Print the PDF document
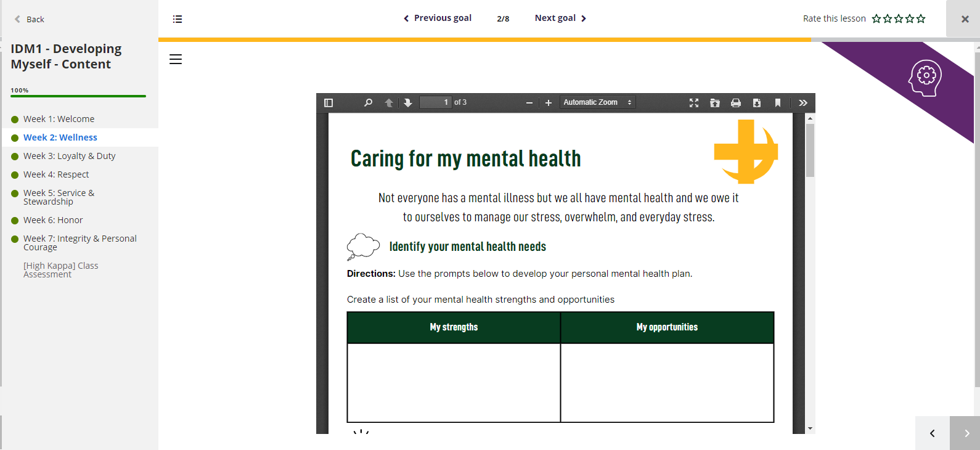This screenshot has width=980, height=450. coord(736,103)
